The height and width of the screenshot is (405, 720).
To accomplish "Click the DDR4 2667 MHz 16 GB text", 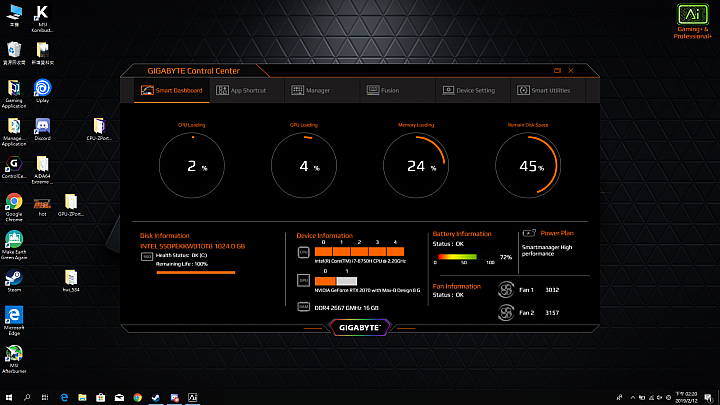I will (347, 308).
